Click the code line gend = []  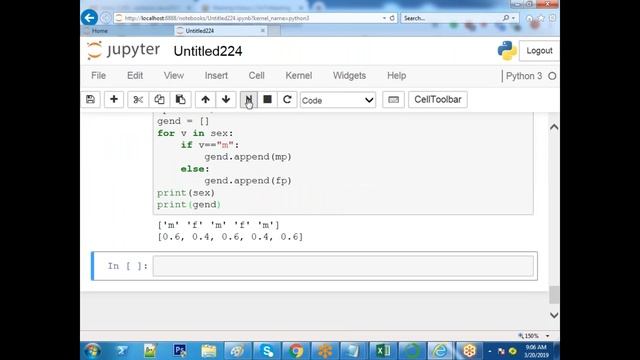click(x=183, y=121)
